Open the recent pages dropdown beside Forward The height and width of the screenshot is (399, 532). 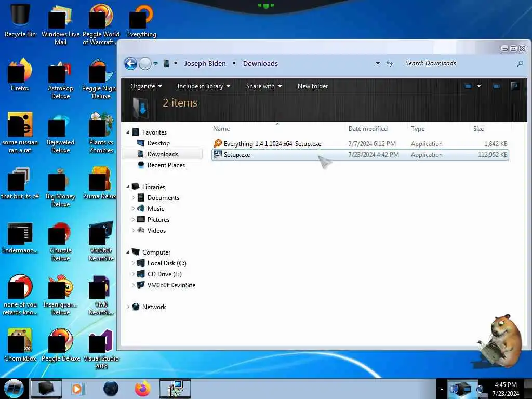[155, 63]
